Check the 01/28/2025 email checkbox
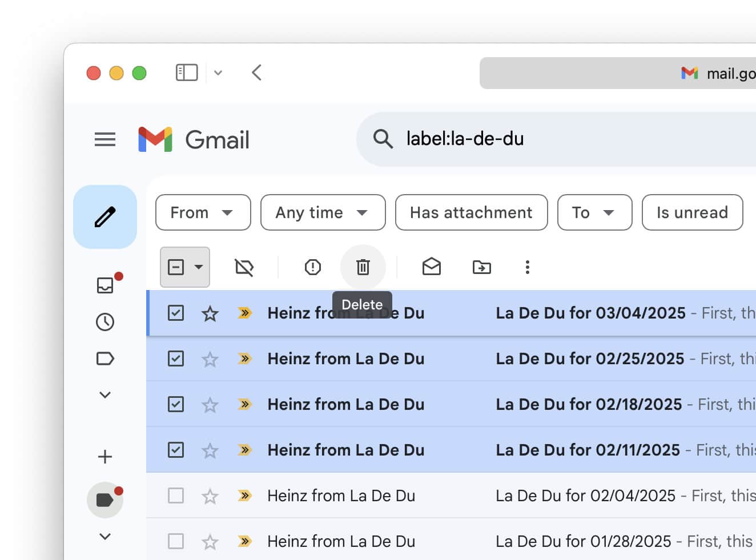Screen dimensions: 756x560 point(176,541)
